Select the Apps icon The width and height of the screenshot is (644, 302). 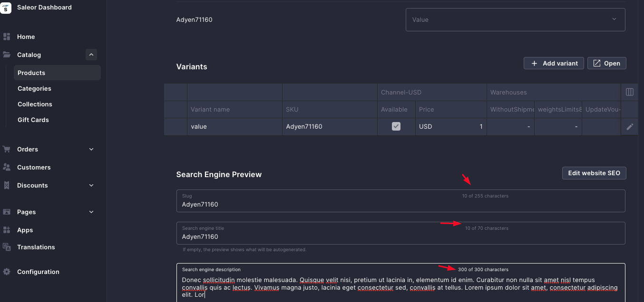[x=7, y=230]
